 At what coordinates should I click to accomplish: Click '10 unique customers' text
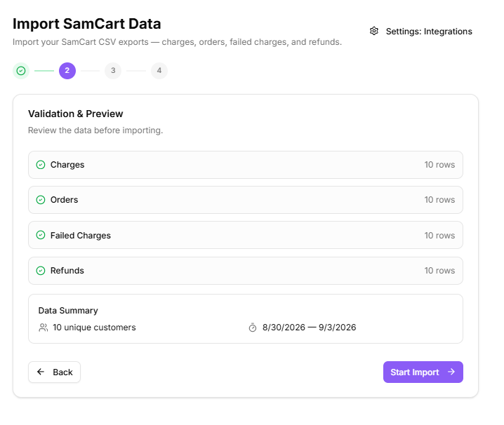(94, 328)
